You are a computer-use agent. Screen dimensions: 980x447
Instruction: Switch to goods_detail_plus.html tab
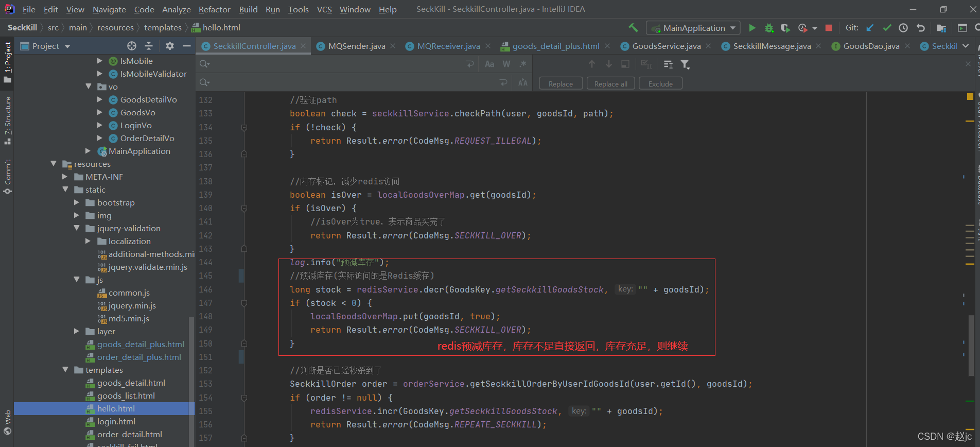click(556, 46)
